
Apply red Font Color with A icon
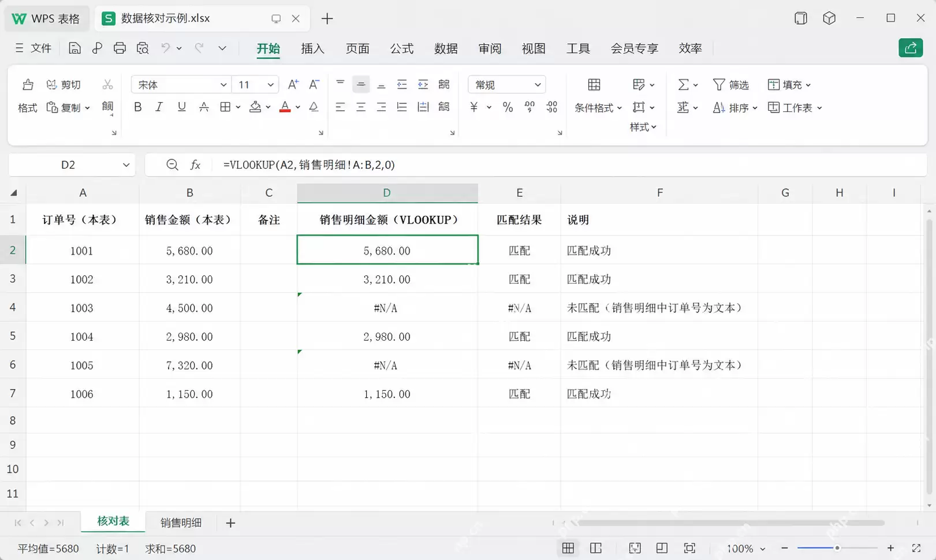click(285, 107)
